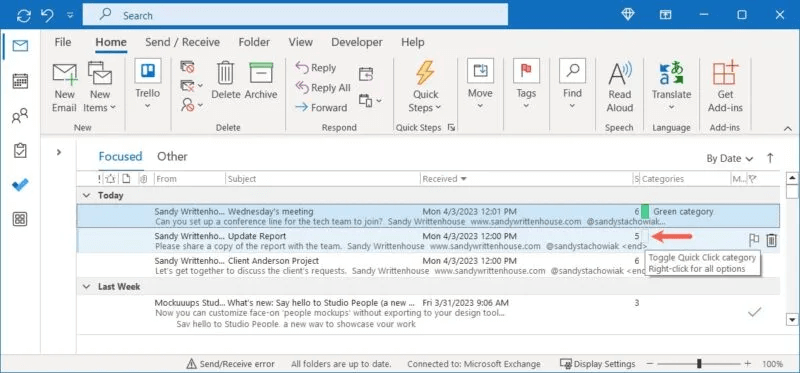
Task: Open the File menu
Action: [x=63, y=42]
